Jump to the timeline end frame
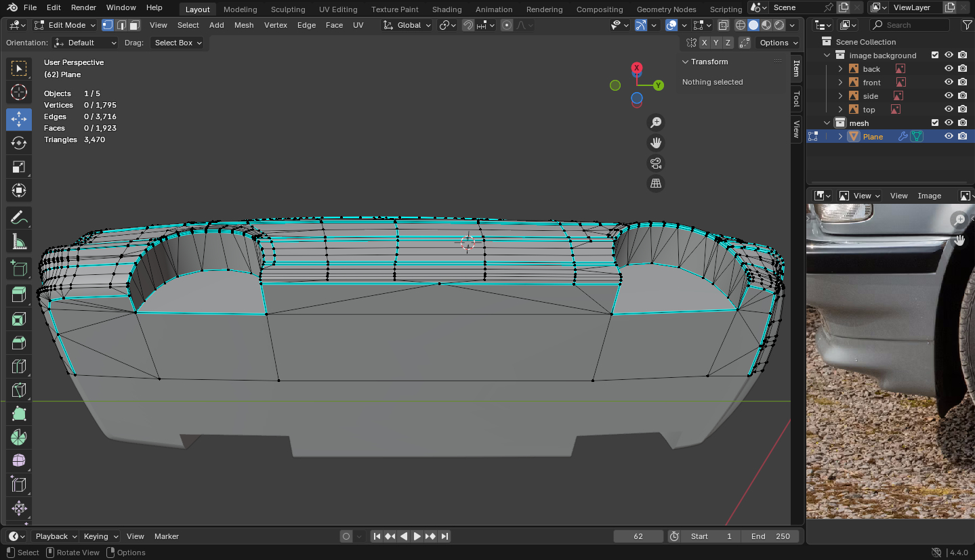This screenshot has height=560, width=975. pyautogui.click(x=444, y=536)
